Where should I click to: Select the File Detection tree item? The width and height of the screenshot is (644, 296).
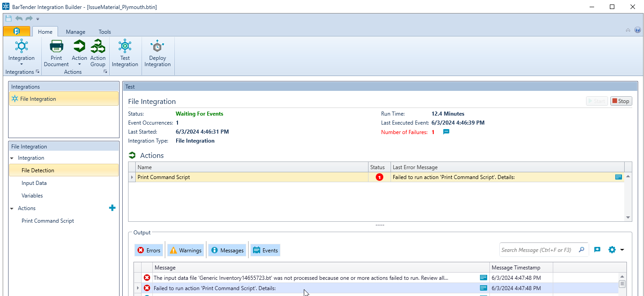point(63,170)
